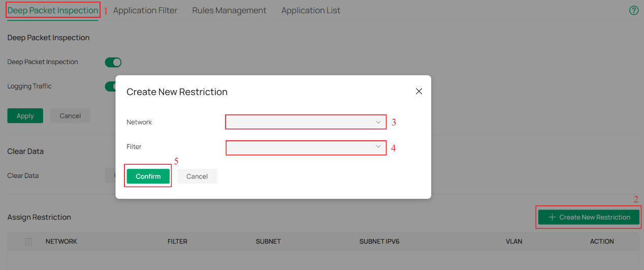Screen dimensions: 644x270
Task: Click the Assign Restriction section heading
Action: [x=39, y=217]
